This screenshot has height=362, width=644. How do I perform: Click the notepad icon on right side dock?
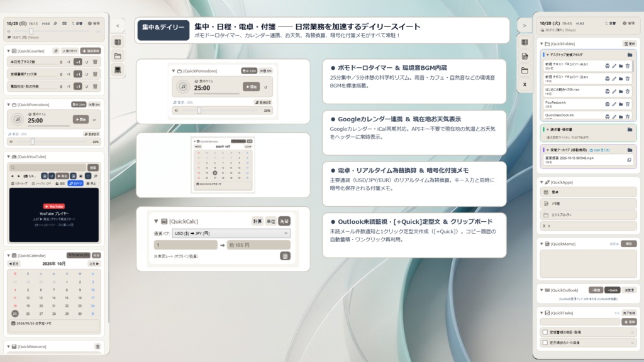pos(525,56)
